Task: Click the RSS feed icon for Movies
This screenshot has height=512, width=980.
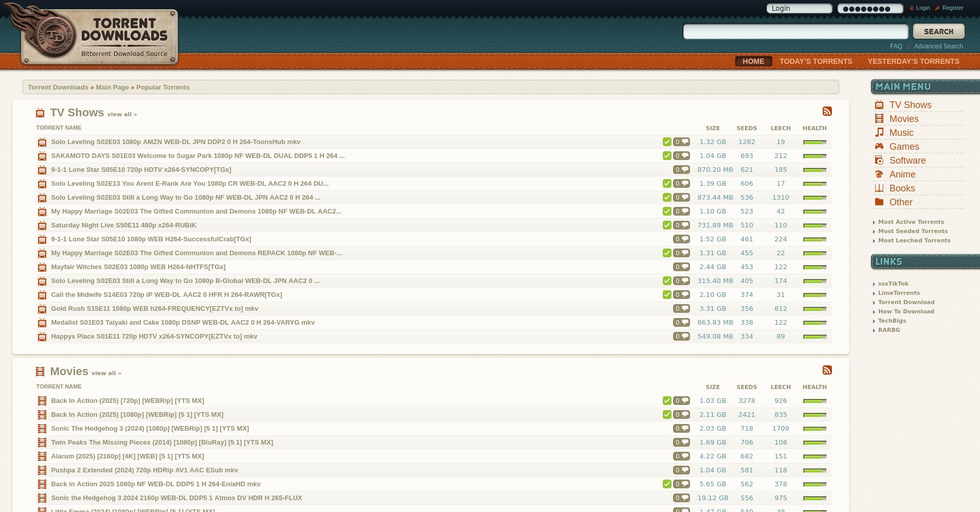Action: [827, 370]
